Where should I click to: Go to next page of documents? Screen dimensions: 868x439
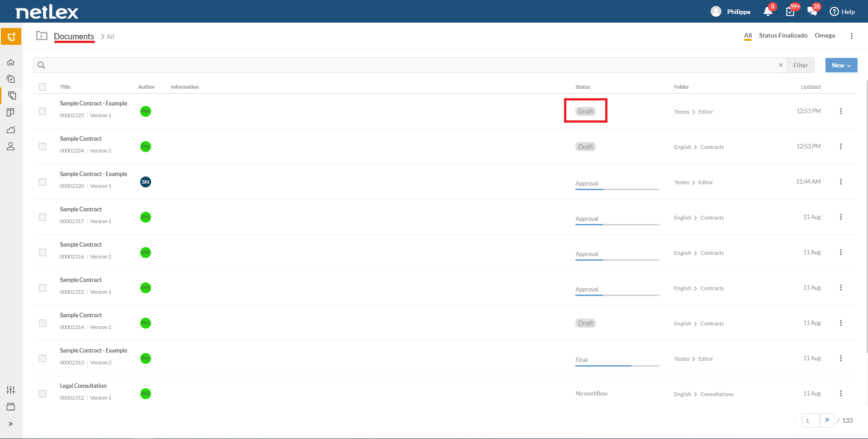pyautogui.click(x=827, y=420)
